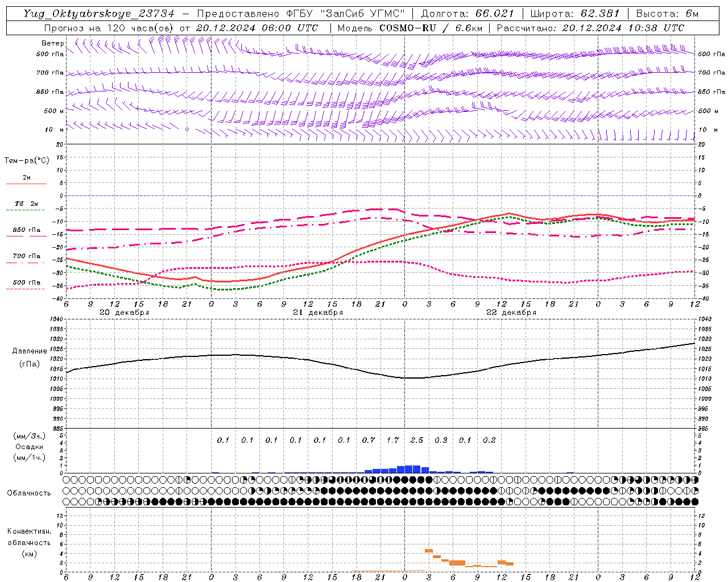The height and width of the screenshot is (582, 728).
Task: Select the 0.2 precipitation amount
Action: pyautogui.click(x=489, y=440)
